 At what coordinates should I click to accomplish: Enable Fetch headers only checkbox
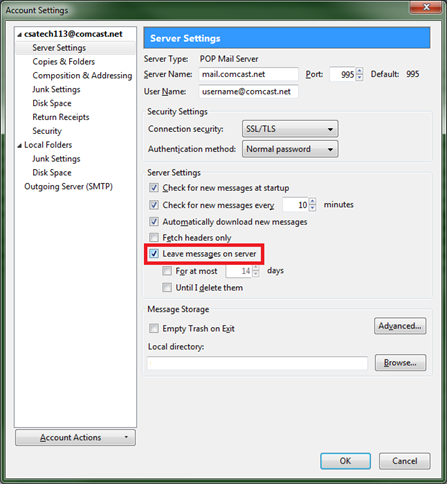pyautogui.click(x=154, y=237)
